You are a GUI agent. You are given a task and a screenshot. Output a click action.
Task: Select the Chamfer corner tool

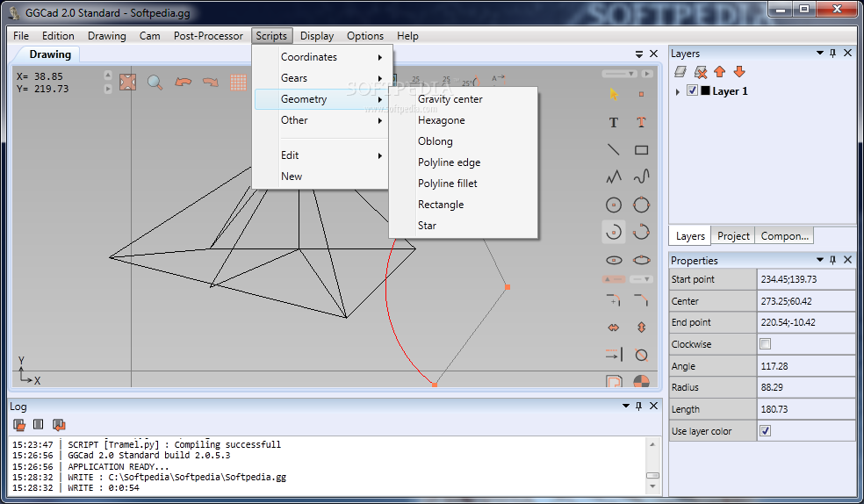tap(641, 300)
